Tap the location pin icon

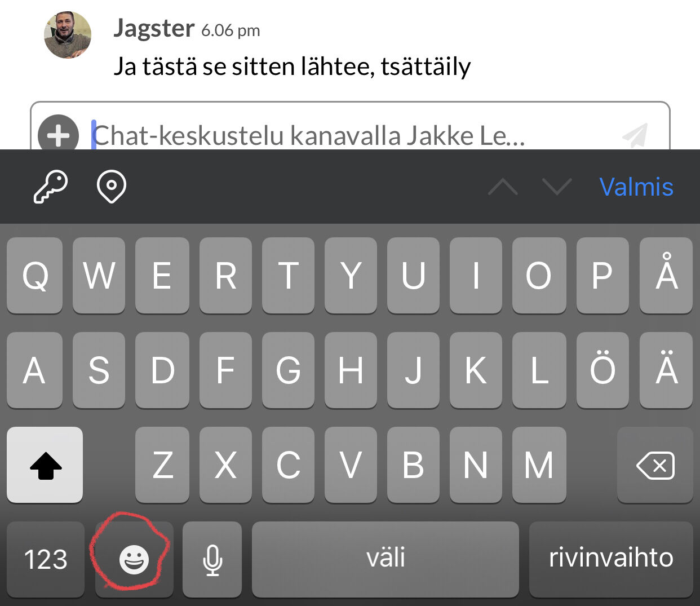[112, 187]
